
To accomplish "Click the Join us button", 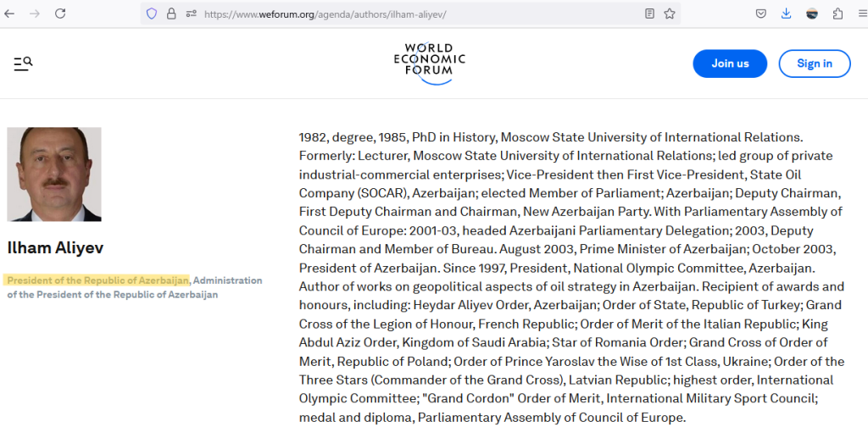I will pos(730,64).
